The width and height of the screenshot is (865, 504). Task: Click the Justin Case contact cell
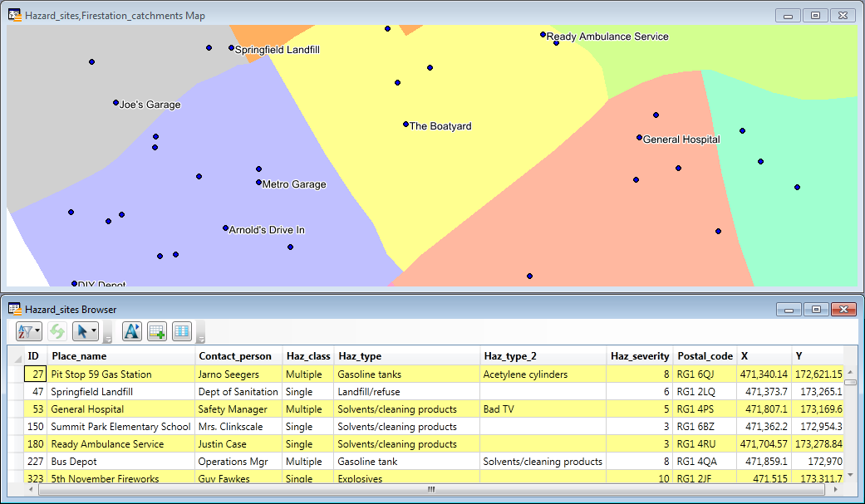[x=238, y=444]
